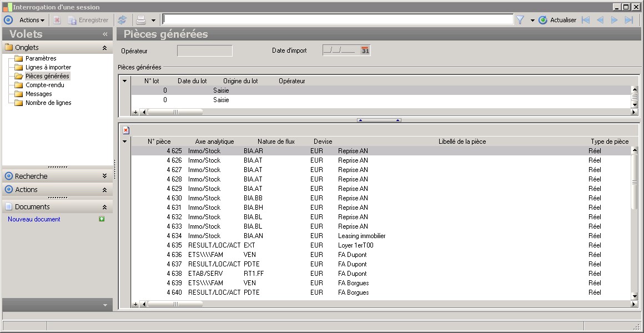Jump to the first record with the navigation arrow
The image size is (644, 333).
tap(585, 20)
